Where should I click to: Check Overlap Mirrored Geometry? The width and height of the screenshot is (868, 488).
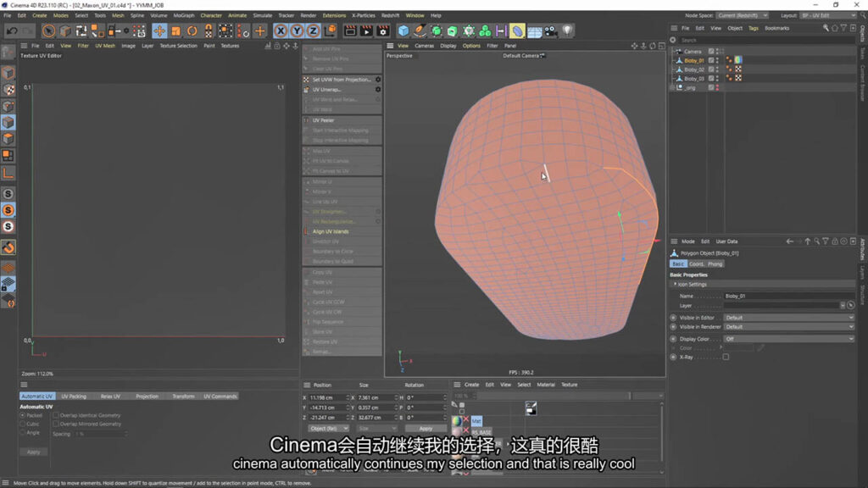[x=56, y=424]
